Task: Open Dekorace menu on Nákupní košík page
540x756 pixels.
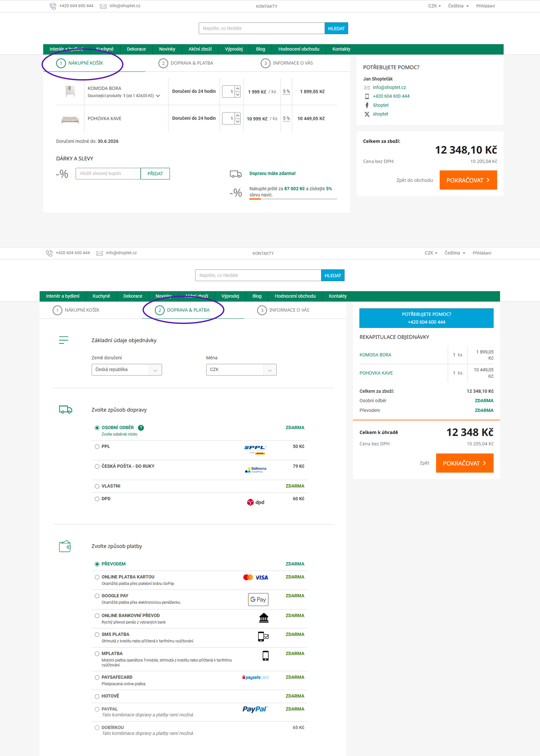Action: pyautogui.click(x=136, y=49)
